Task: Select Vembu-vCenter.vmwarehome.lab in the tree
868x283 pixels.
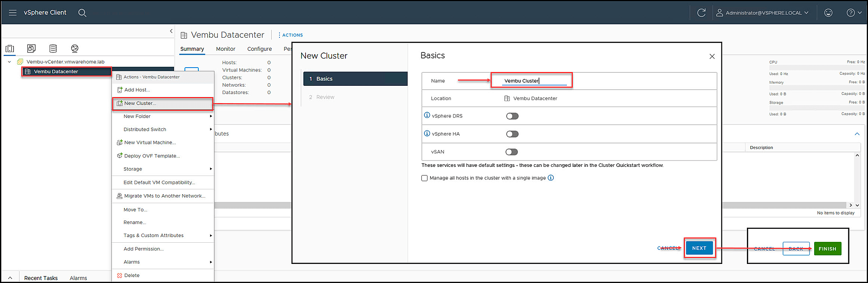Action: click(x=65, y=62)
